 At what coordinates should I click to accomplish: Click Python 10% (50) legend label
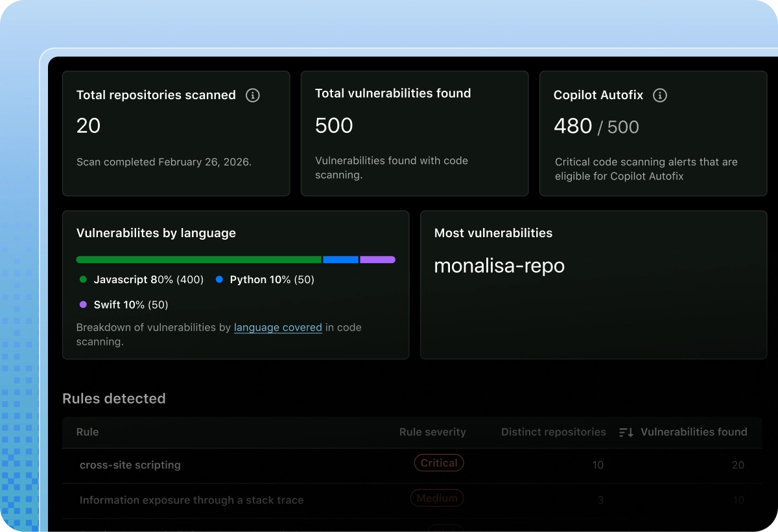pyautogui.click(x=272, y=280)
